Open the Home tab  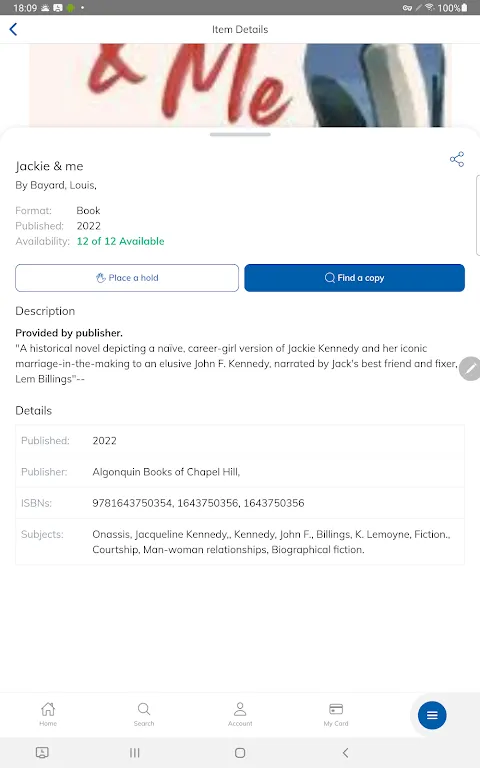pos(48,714)
